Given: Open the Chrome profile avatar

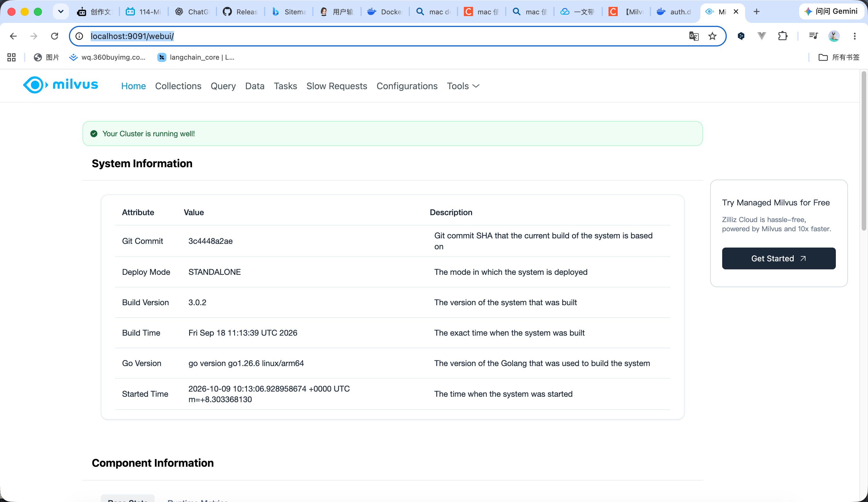Looking at the screenshot, I should click(834, 36).
